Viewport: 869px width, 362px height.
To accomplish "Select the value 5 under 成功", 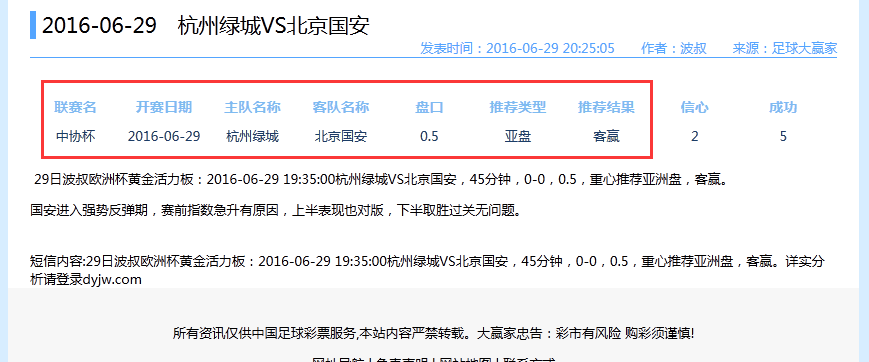I will tap(783, 136).
